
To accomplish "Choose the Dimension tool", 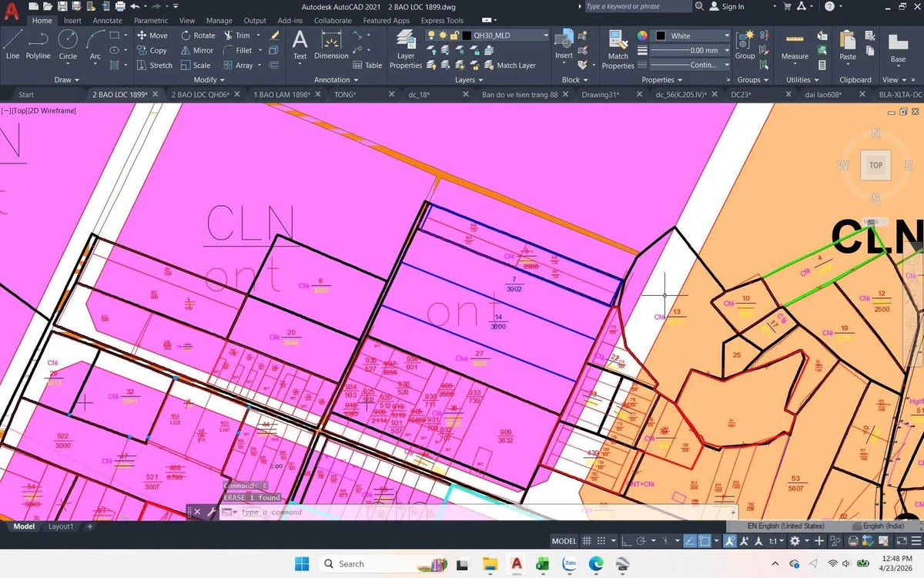I will 331,45.
